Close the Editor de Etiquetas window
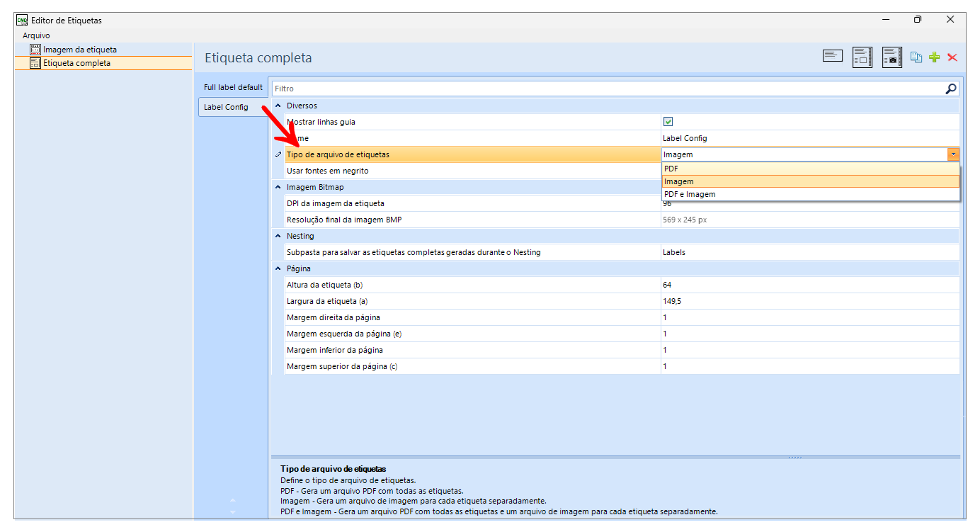980x527 pixels. click(950, 20)
